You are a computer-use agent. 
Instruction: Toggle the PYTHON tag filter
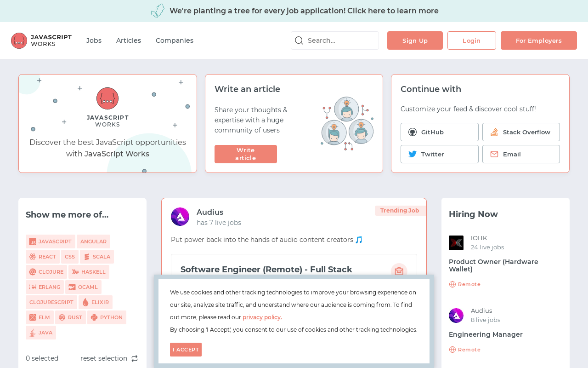107,317
